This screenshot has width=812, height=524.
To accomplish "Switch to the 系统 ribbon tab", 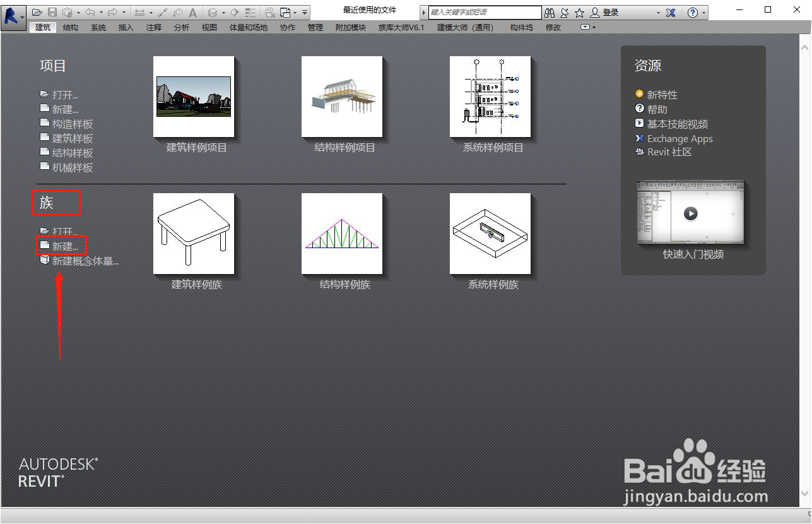I will tap(98, 27).
